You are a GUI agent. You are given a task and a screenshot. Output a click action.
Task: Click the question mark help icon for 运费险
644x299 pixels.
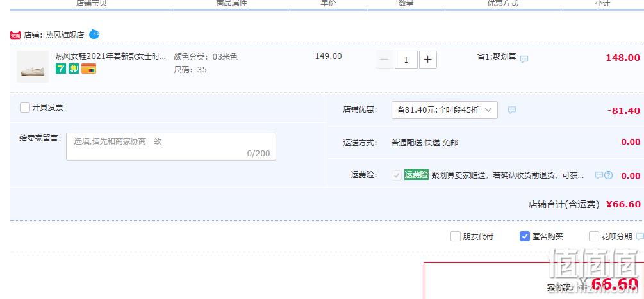pos(608,175)
